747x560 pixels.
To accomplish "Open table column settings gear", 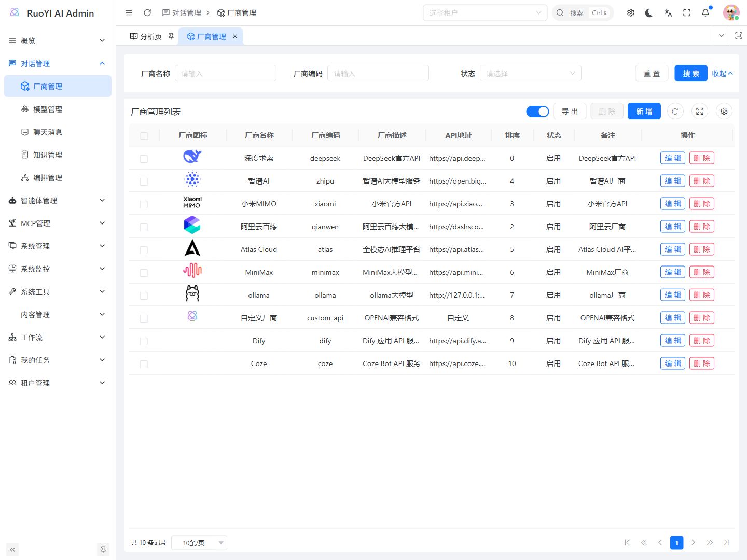I will coord(724,111).
